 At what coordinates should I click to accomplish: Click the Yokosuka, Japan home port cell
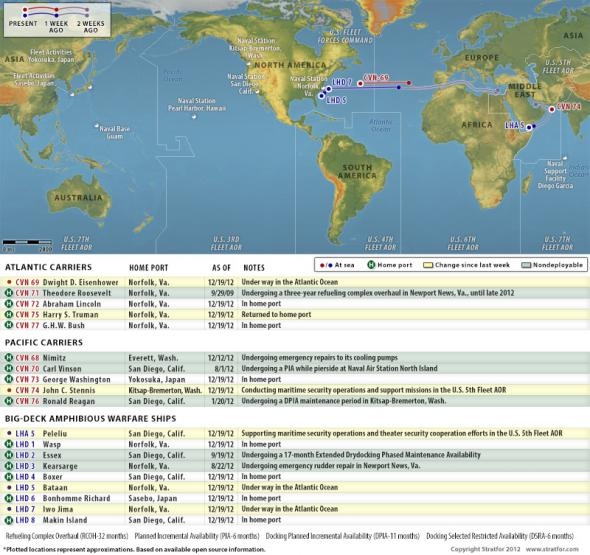(157, 379)
